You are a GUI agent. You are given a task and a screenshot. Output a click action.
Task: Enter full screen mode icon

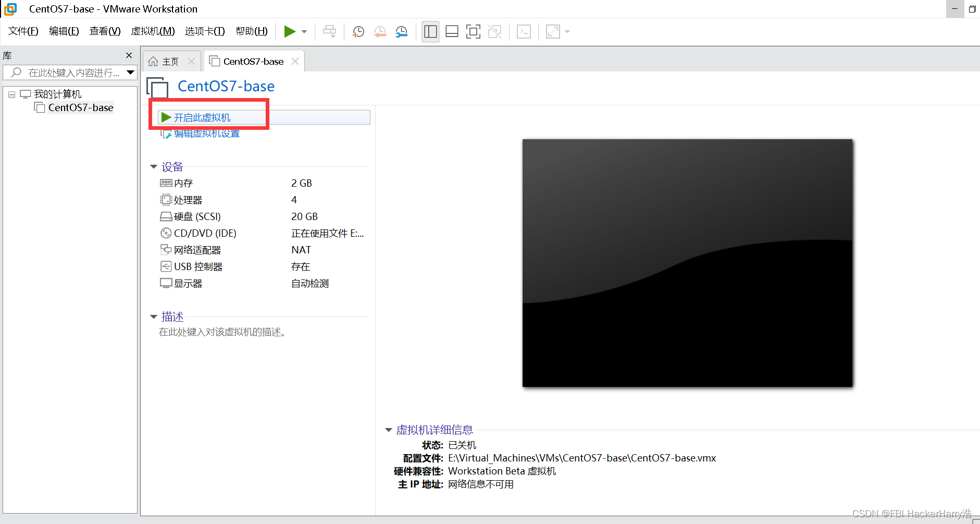coord(473,32)
